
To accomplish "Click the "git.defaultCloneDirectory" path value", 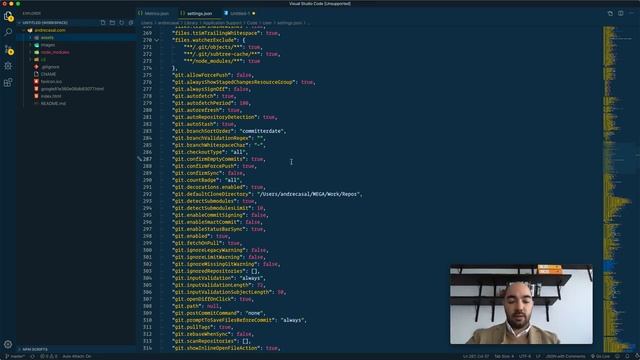I will pos(309,194).
